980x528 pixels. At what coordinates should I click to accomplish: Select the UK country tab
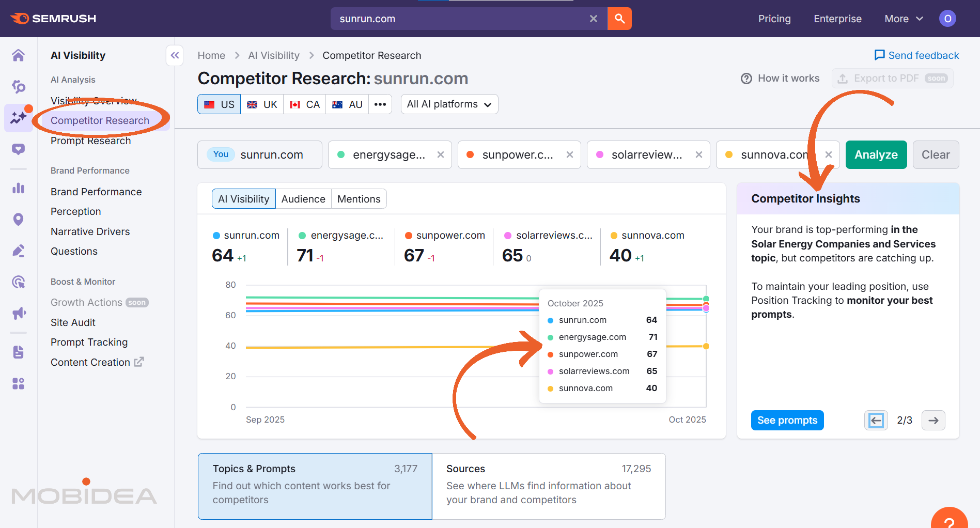(262, 104)
